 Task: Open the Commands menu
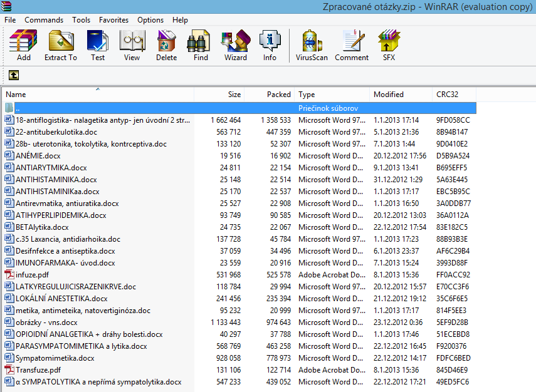pos(44,20)
